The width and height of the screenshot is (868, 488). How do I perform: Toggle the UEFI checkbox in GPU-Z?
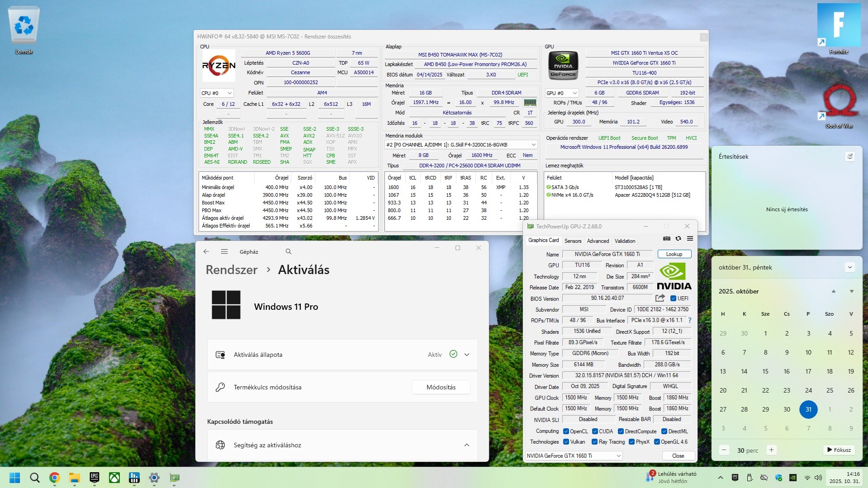point(673,298)
